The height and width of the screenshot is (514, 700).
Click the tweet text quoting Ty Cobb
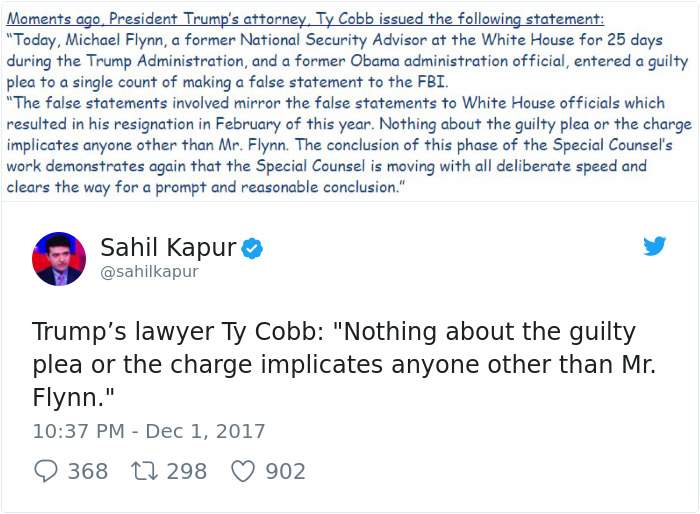coord(344,364)
